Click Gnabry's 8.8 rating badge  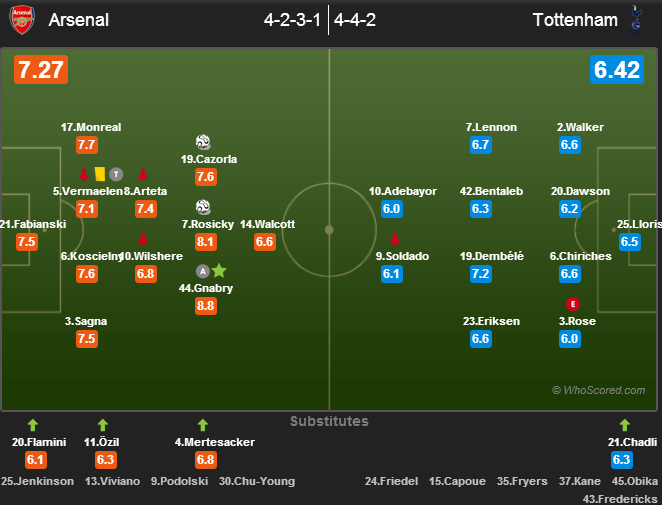pos(206,306)
